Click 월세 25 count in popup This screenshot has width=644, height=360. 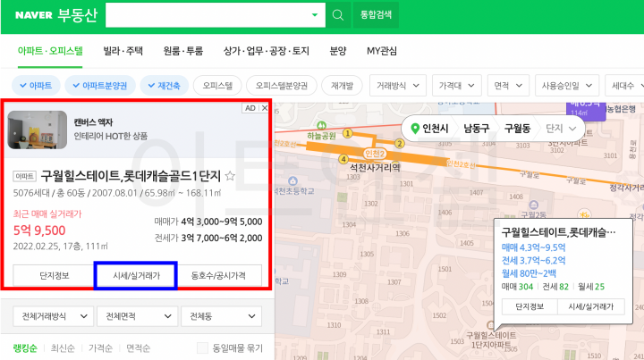click(x=591, y=287)
